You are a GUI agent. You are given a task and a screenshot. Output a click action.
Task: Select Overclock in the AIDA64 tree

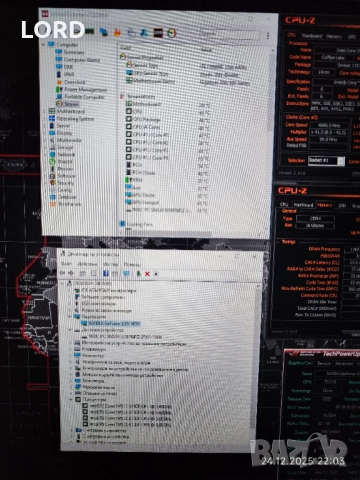point(75,82)
